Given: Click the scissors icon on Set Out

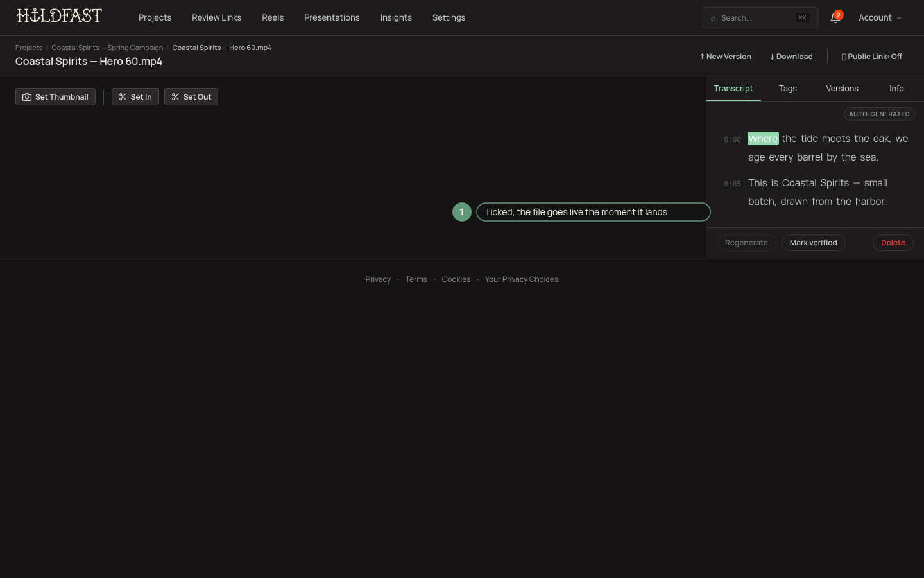Looking at the screenshot, I should (x=175, y=97).
